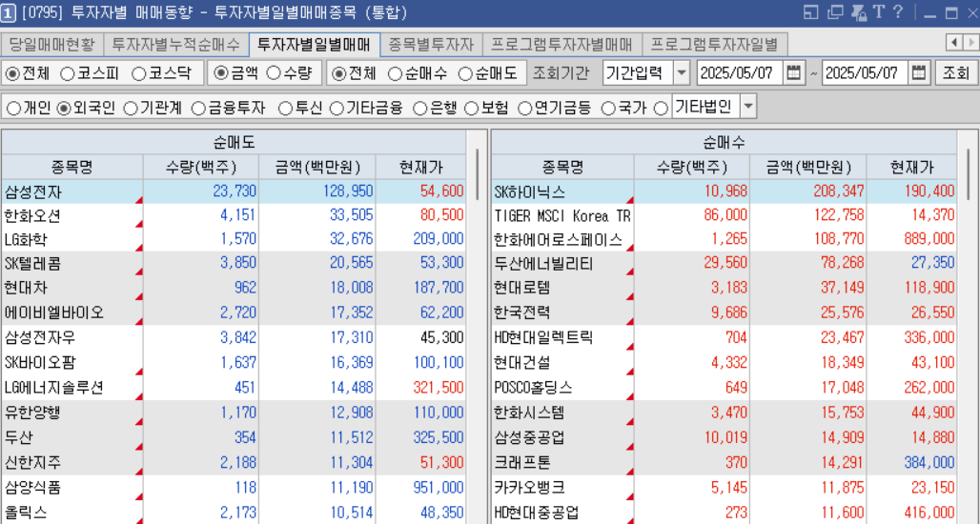980x524 pixels.
Task: Select the 카카오뱅크 row
Action: point(725,487)
